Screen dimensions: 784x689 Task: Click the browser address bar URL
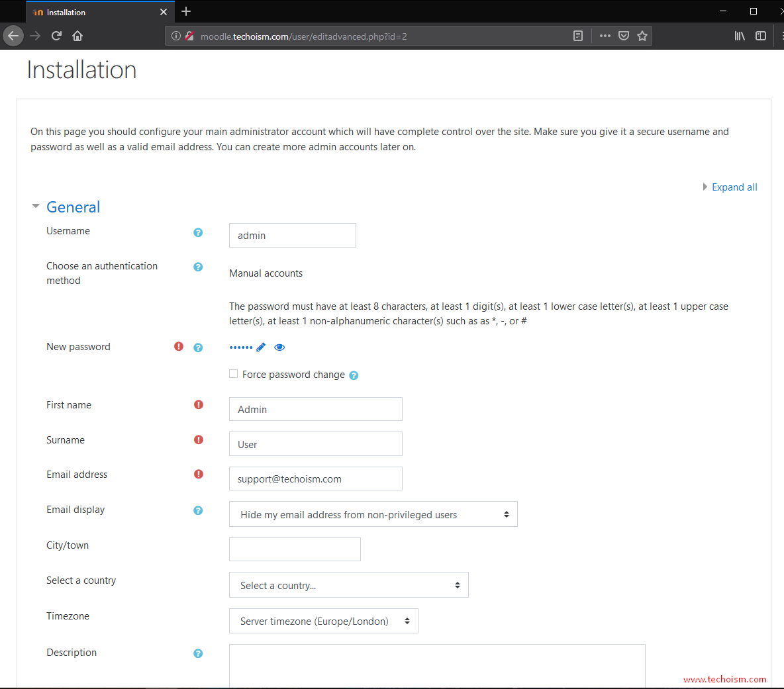tap(303, 36)
